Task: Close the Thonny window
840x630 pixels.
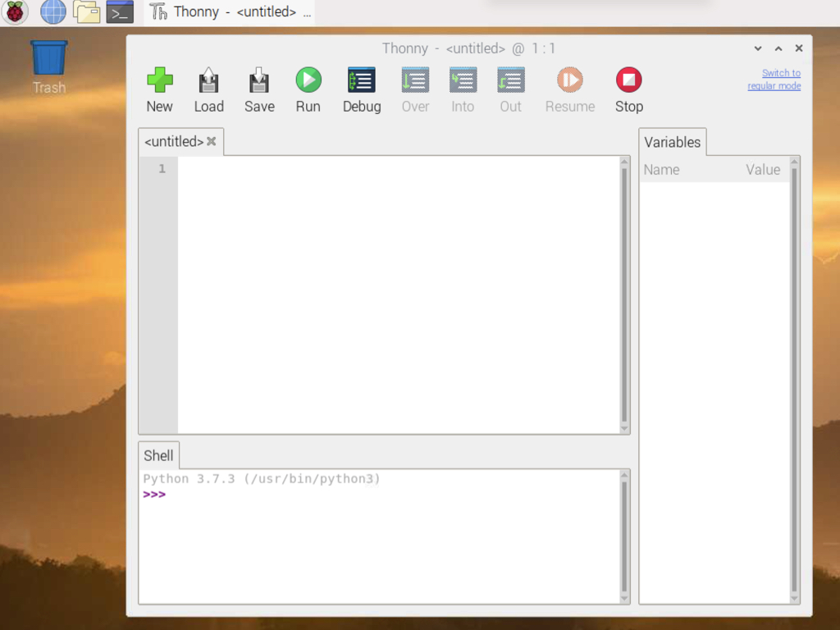Action: pos(799,48)
